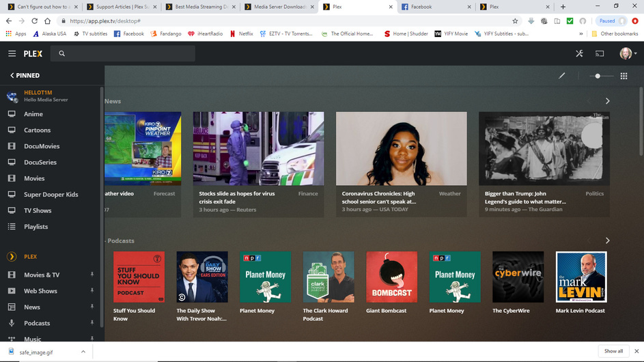Open Stocks slide news story thumbnail
644x362 pixels.
coord(258,148)
